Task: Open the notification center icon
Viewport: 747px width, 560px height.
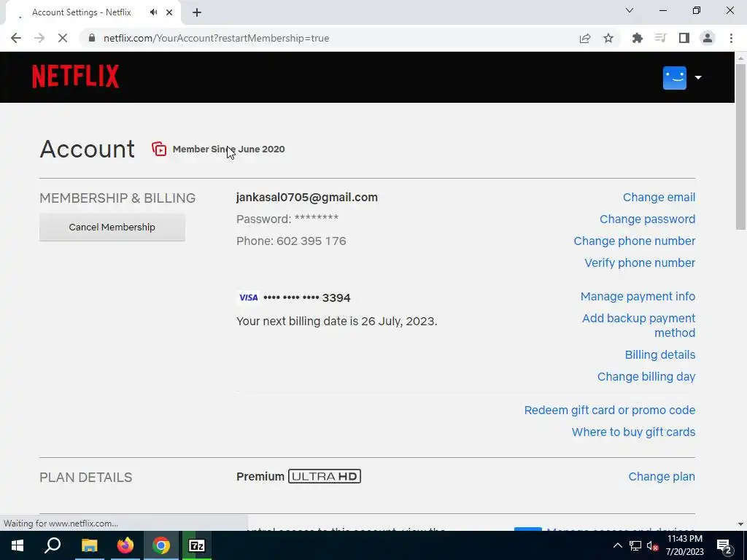Action: pyautogui.click(x=724, y=545)
